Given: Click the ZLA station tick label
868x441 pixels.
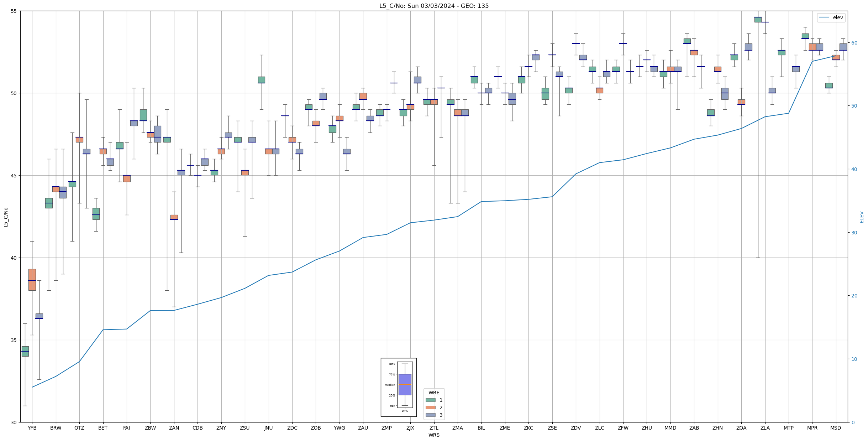Looking at the screenshot, I should 765,428.
